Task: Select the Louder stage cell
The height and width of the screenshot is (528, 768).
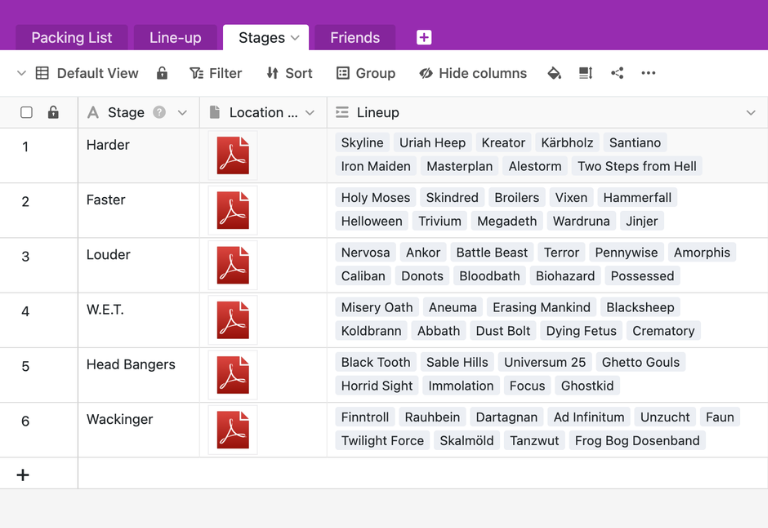Action: 139,265
